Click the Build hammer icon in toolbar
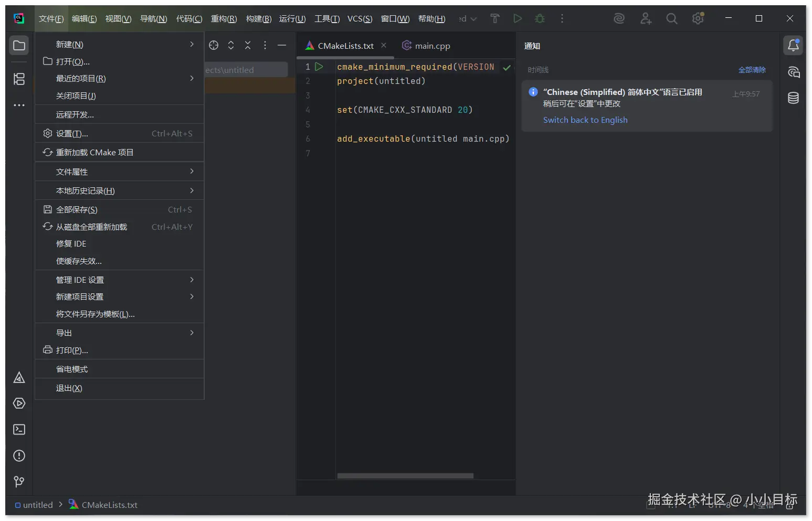Screen dimensions: 812x521 coord(494,19)
